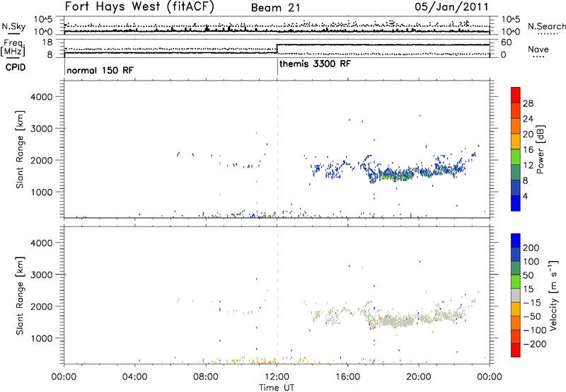Click the "16" power colorbar label

tap(528, 150)
